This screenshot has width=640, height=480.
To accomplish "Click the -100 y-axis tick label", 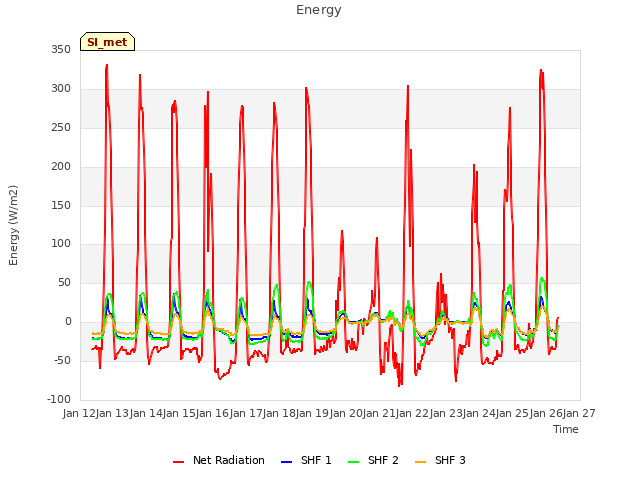I will [x=60, y=399].
